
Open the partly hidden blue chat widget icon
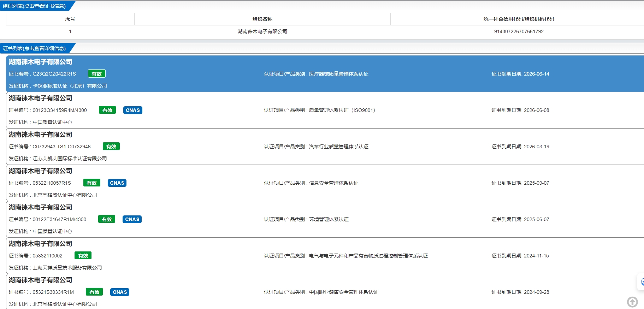pos(642,282)
